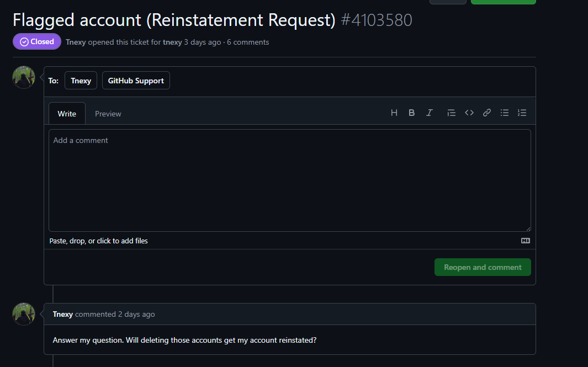The image size is (588, 367).
Task: Click the '2 days ago' comment timestamp
Action: (136, 314)
